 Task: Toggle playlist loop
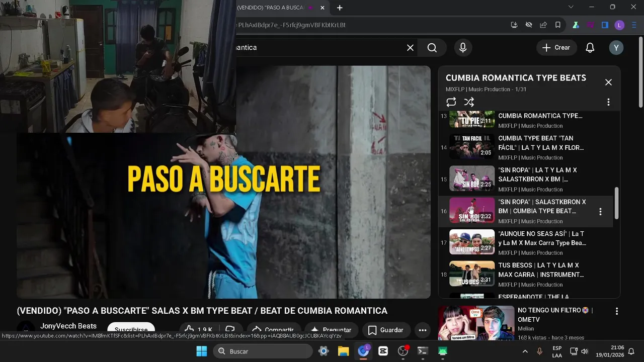tap(451, 102)
